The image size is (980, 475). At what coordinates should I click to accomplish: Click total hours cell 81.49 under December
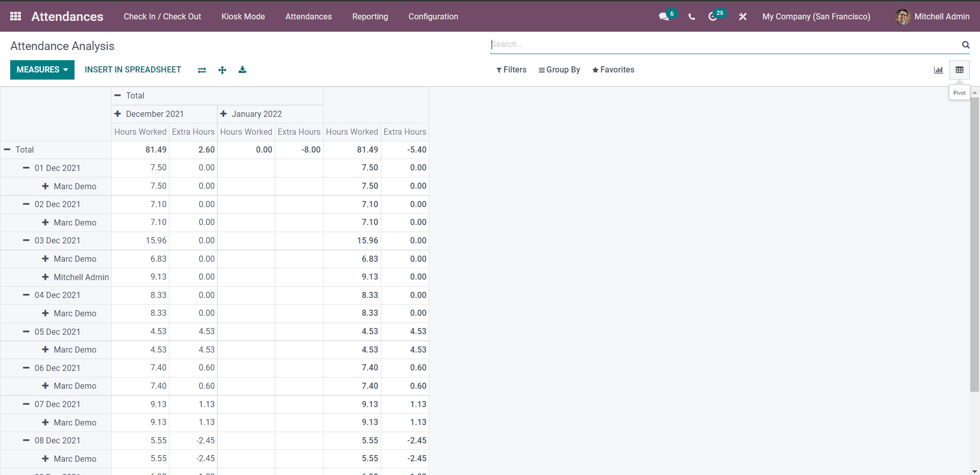140,150
